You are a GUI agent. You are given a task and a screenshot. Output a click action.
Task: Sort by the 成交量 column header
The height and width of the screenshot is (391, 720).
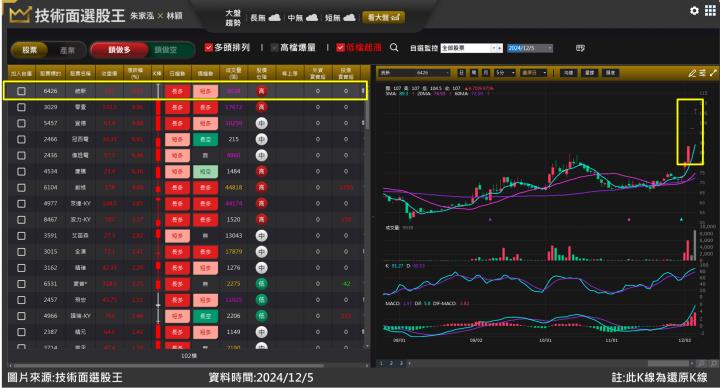pos(233,73)
